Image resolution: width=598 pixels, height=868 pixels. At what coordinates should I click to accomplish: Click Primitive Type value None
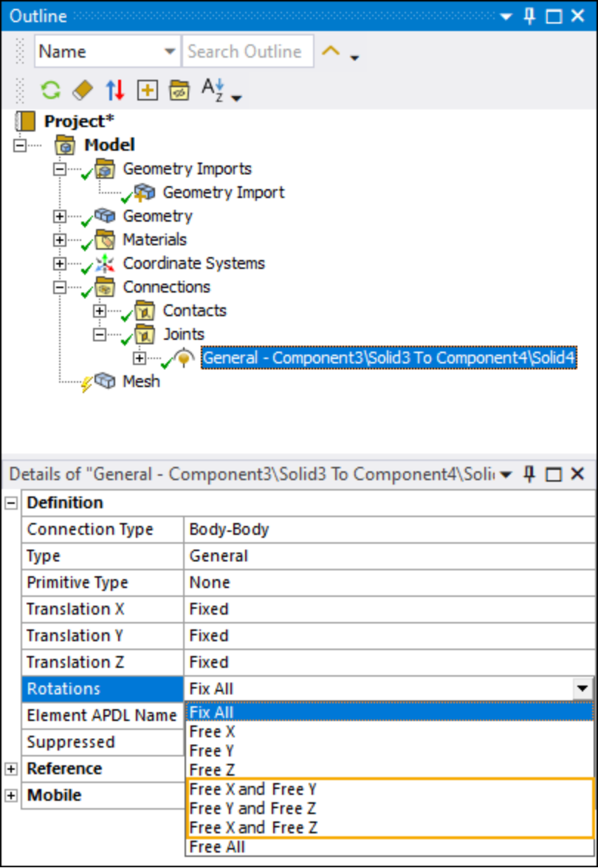tap(390, 583)
